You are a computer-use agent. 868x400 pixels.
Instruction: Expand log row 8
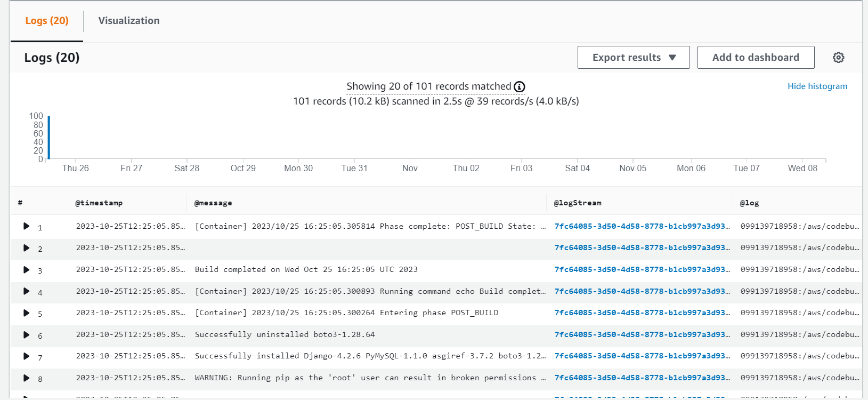26,378
